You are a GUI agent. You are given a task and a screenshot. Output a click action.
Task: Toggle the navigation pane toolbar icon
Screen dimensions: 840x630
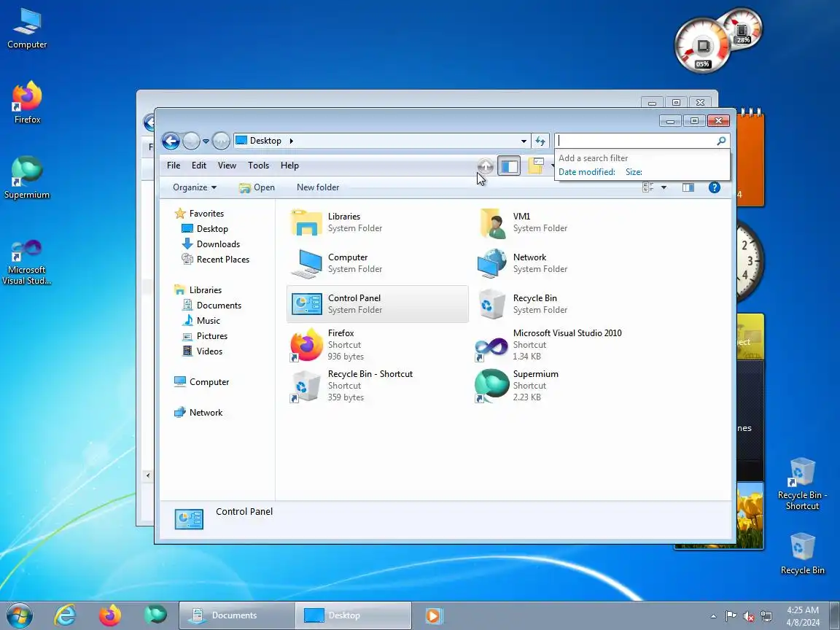(x=509, y=166)
